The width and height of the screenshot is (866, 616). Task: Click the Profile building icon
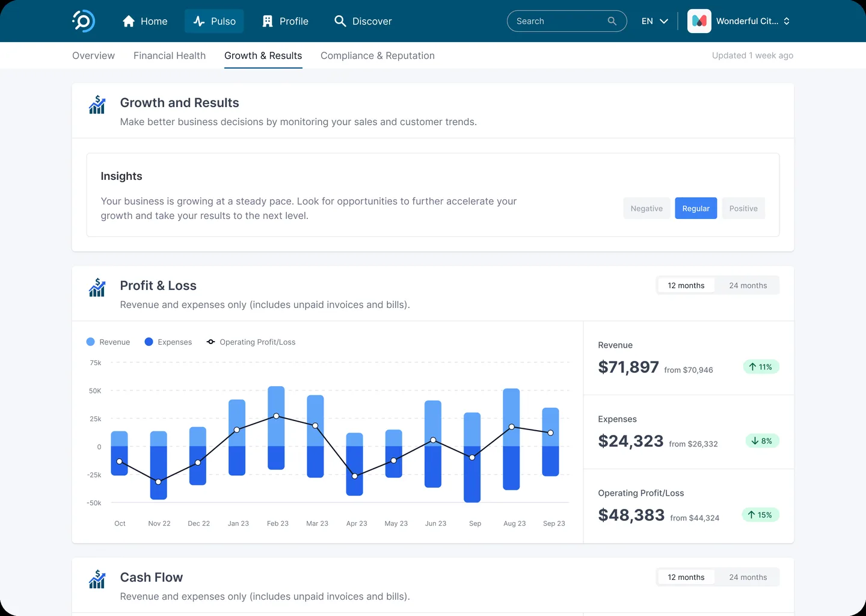268,21
